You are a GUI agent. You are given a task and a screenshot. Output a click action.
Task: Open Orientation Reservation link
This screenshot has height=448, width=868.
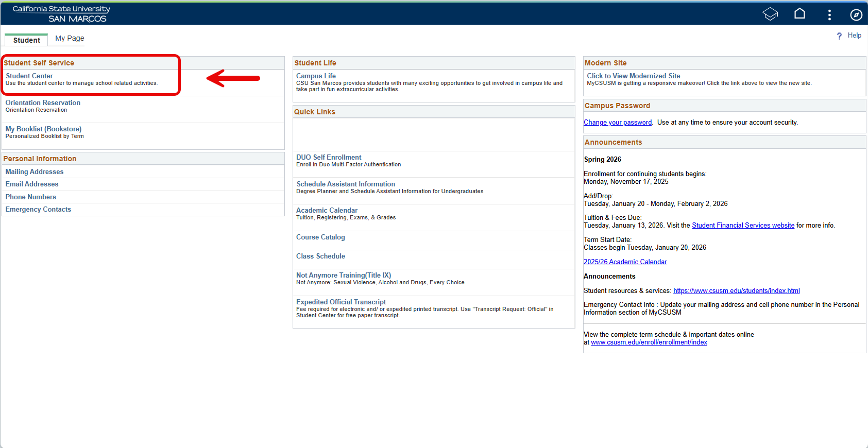point(43,102)
